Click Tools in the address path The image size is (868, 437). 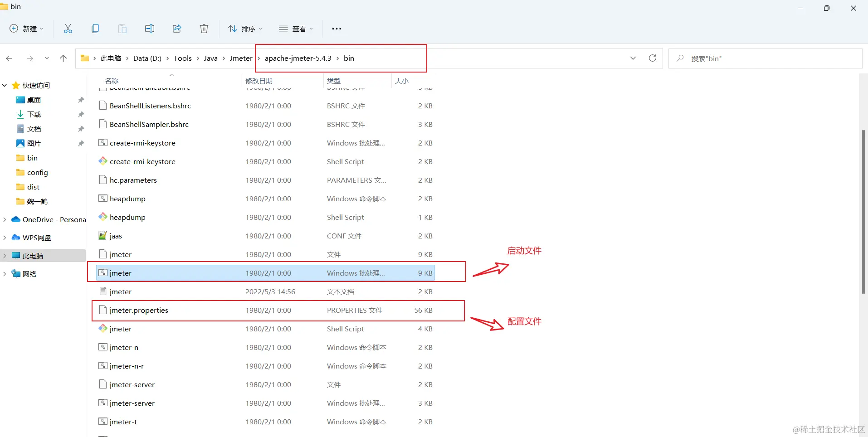point(183,58)
